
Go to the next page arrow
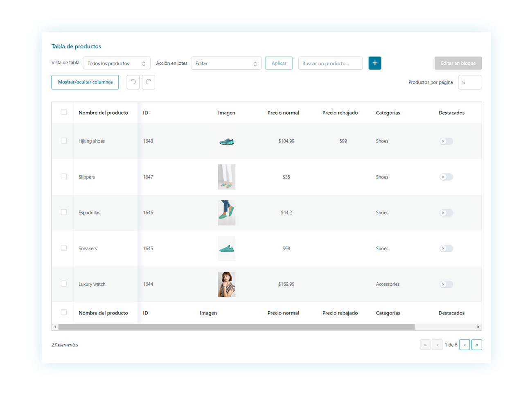(x=464, y=345)
